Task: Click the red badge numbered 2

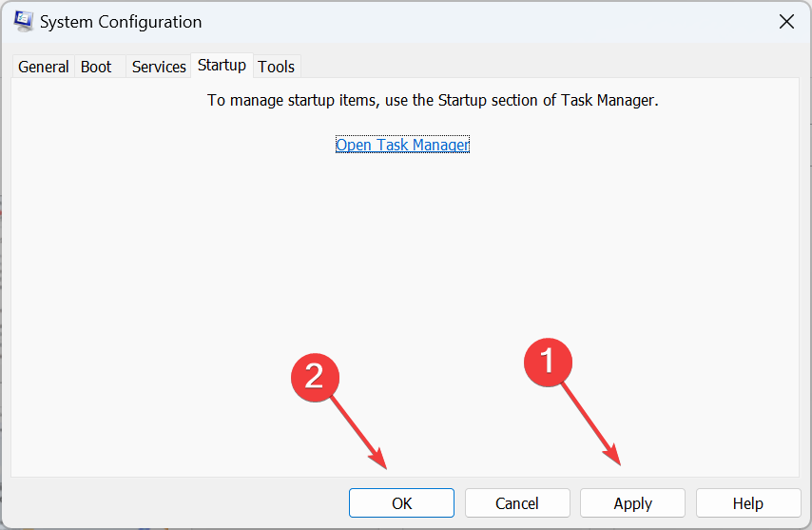Action: 315,377
